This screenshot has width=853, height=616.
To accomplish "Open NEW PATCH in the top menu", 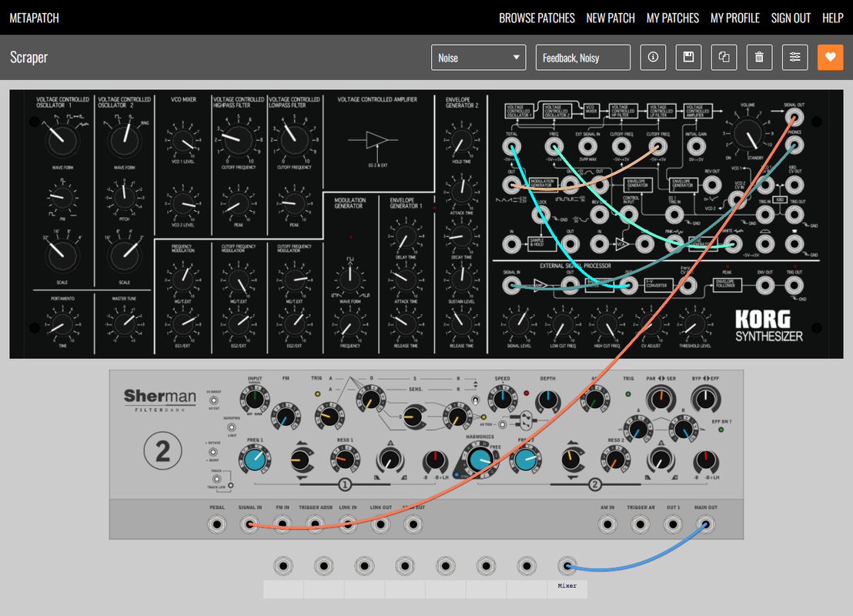I will pos(610,18).
